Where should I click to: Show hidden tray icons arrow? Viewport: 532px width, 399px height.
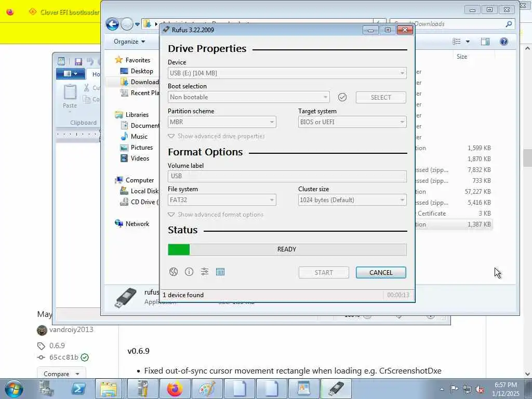pos(442,389)
